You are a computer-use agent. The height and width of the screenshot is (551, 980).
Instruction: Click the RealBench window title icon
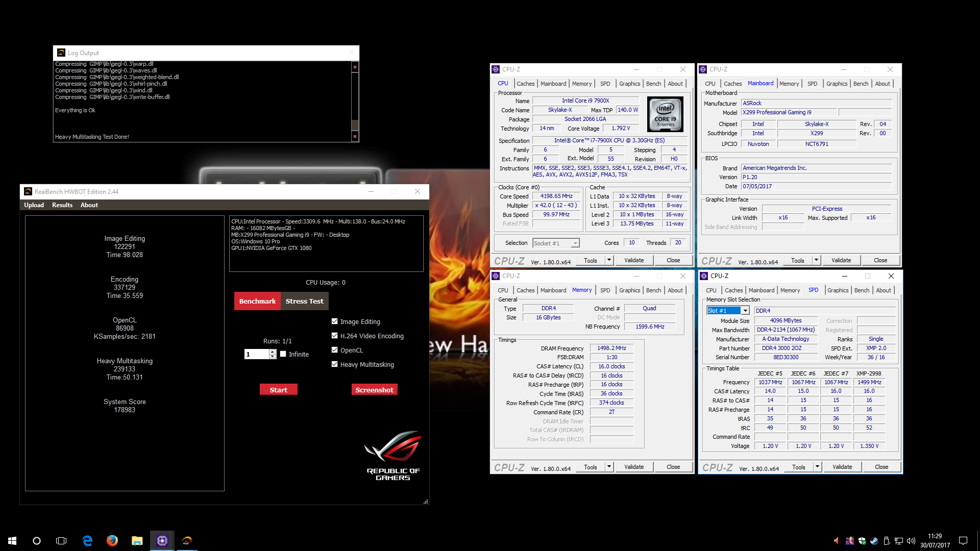(28, 191)
